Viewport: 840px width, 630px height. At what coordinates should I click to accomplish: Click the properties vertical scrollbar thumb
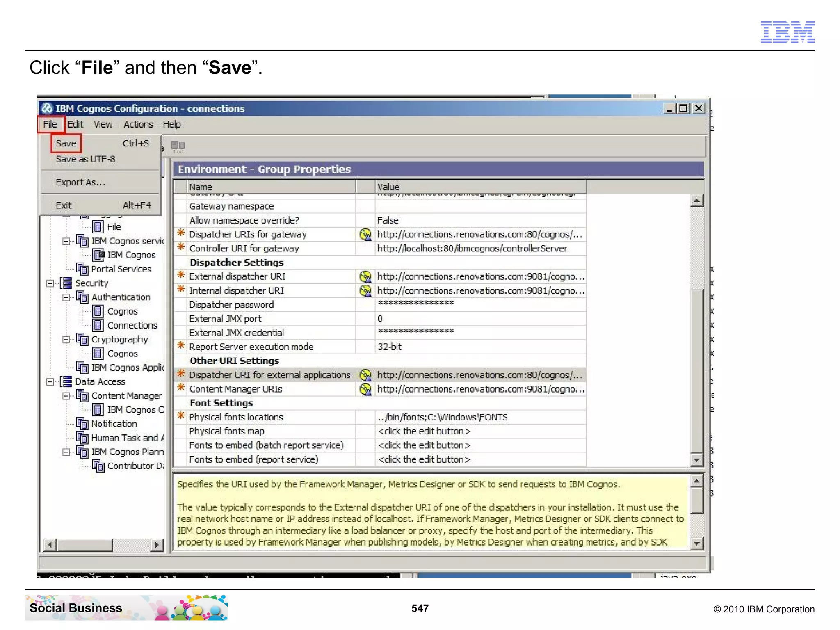click(697, 371)
